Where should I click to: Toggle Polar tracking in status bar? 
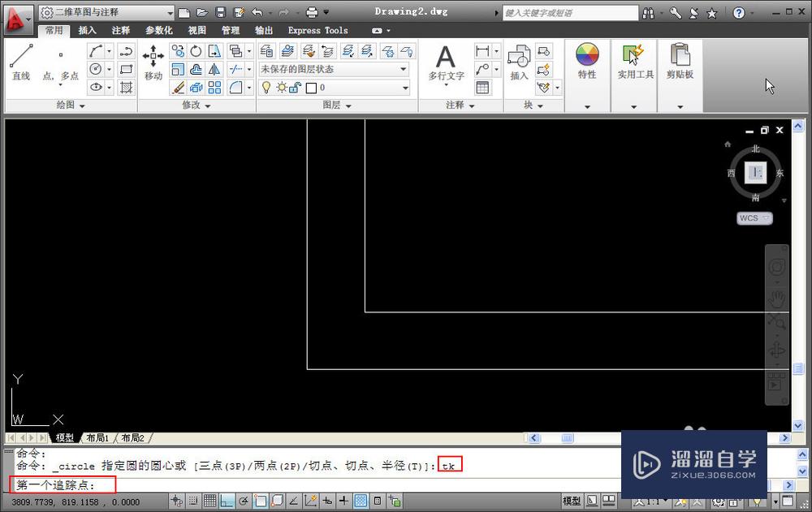tap(244, 501)
